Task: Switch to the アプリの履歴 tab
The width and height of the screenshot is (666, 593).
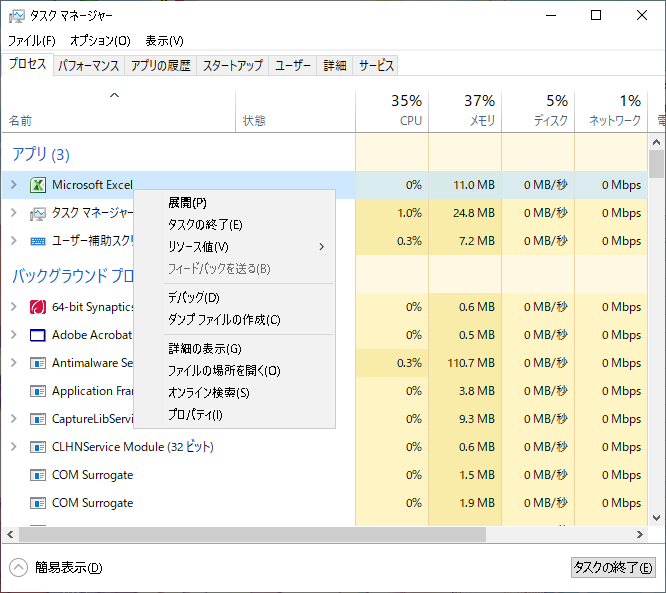Action: coord(161,65)
